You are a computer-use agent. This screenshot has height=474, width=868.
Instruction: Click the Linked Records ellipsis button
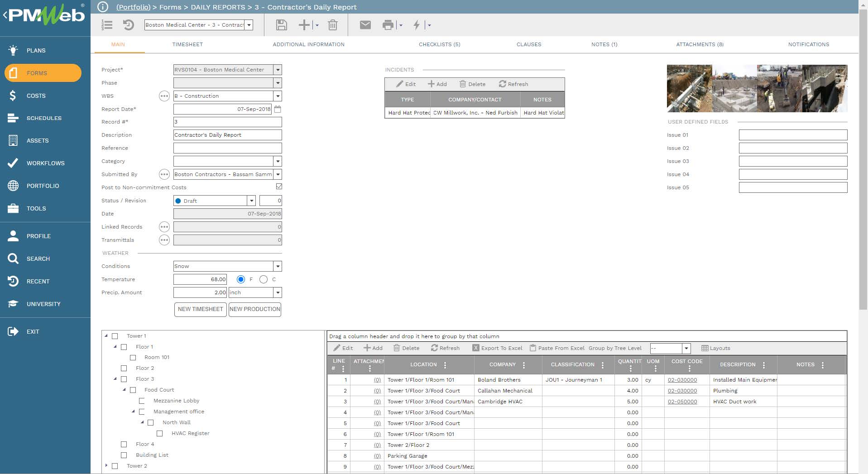coord(164,227)
